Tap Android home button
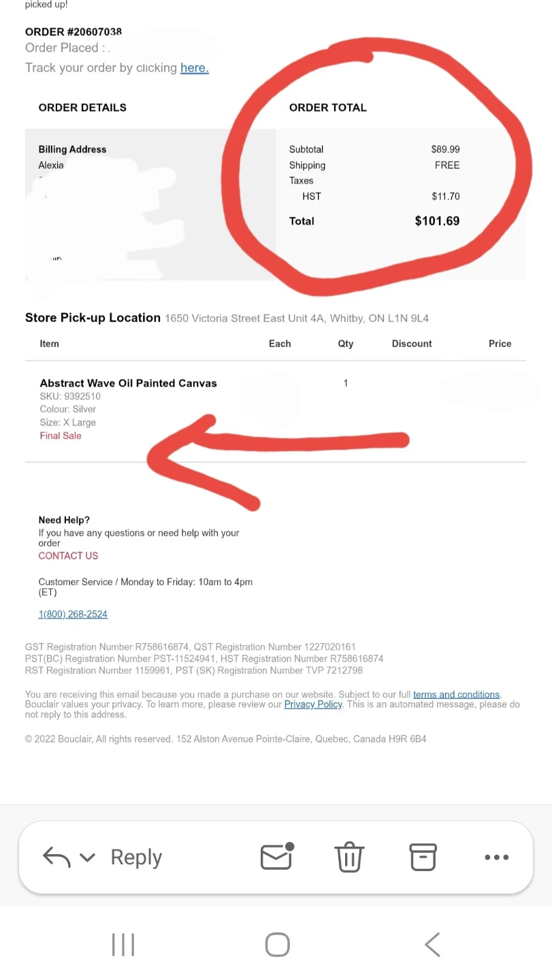Viewport: 552px width, 980px height. 277,945
